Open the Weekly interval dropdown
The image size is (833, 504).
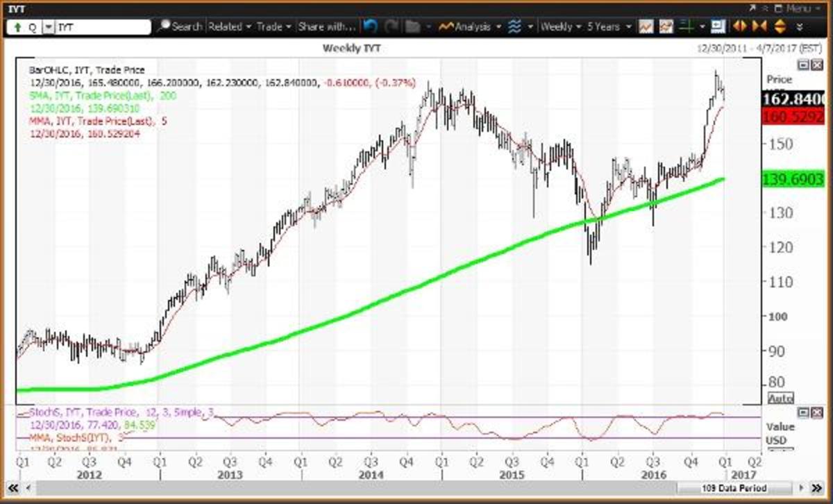click(x=560, y=26)
